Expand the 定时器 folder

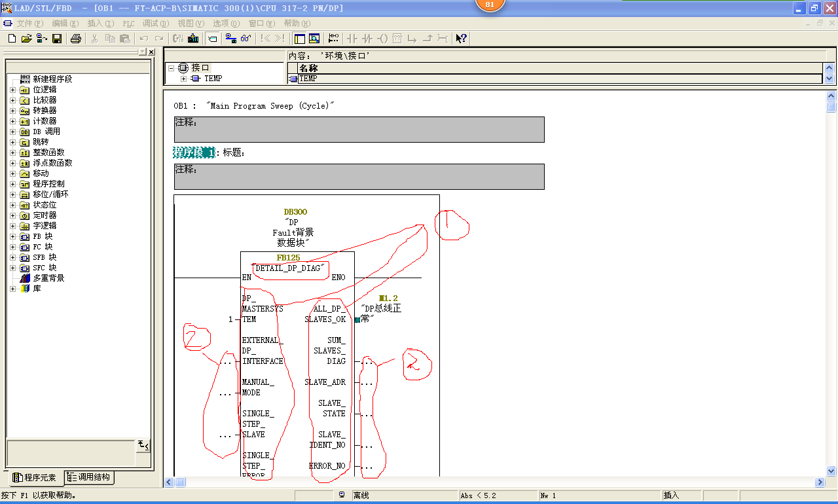pos(12,215)
